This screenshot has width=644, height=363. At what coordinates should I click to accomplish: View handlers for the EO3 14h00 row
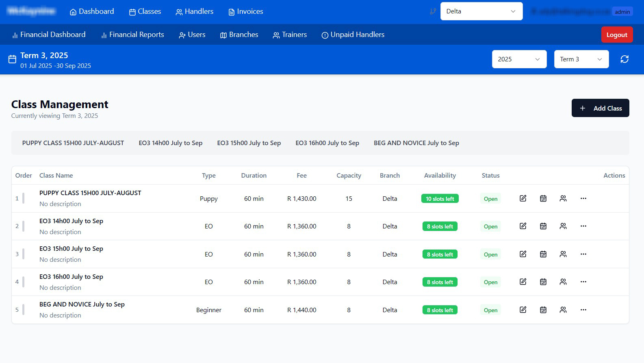click(563, 226)
